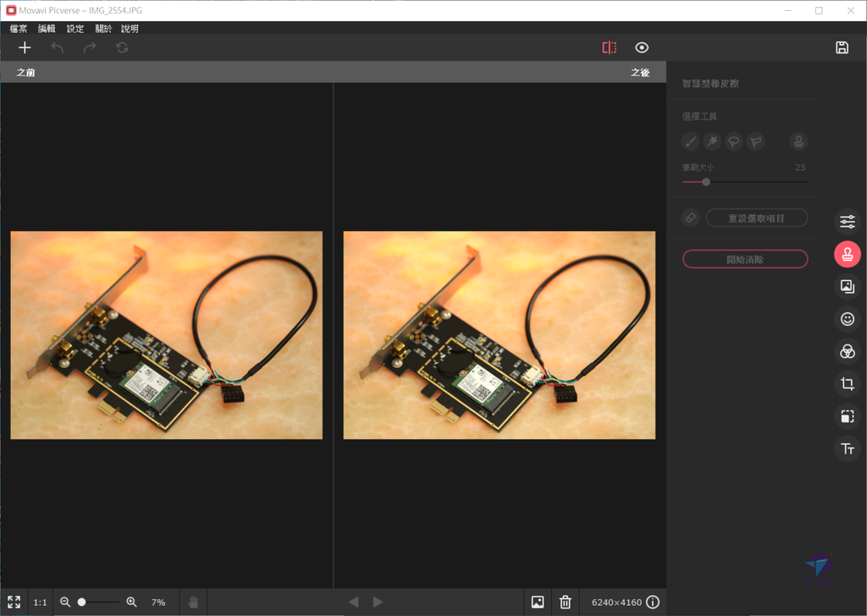Open the Text tool in the sidebar

[x=847, y=448]
